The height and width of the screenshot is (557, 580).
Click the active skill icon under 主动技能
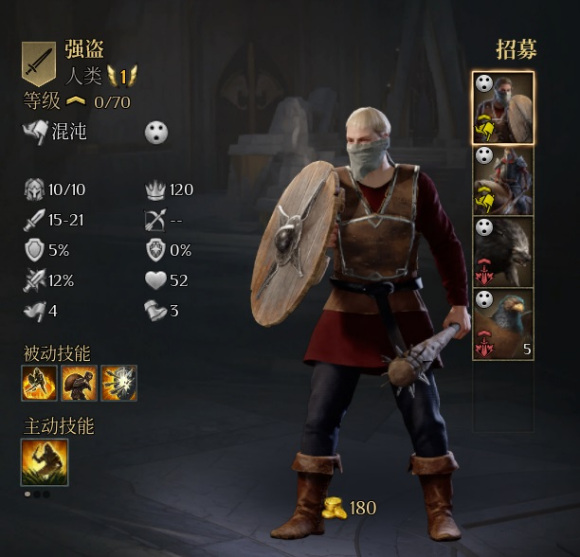coord(44,462)
